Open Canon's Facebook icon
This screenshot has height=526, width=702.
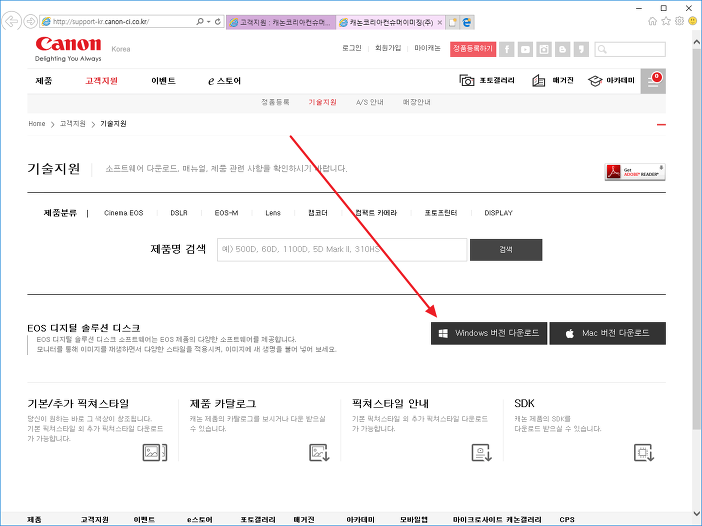click(x=507, y=49)
